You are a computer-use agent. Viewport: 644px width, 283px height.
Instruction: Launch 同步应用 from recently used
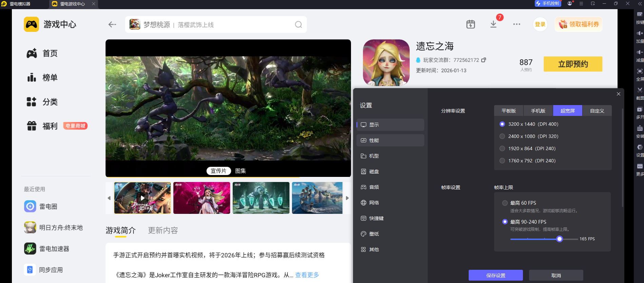[x=43, y=270]
